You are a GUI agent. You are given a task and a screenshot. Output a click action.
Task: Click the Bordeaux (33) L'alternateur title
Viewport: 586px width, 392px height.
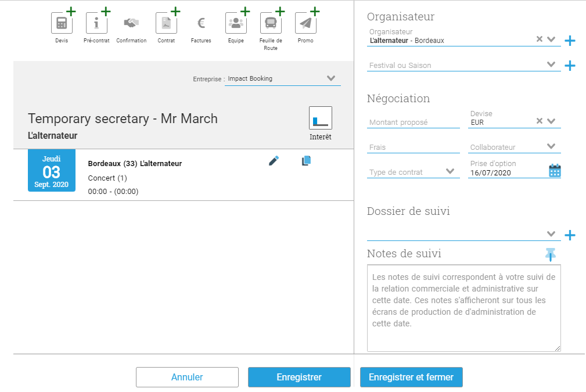(x=135, y=163)
